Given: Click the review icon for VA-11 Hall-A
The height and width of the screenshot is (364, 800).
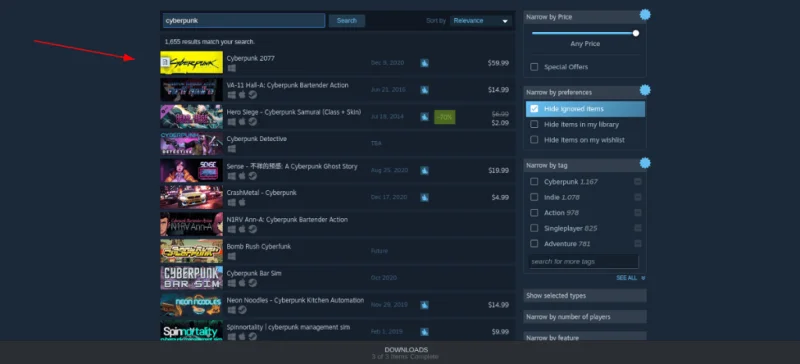Looking at the screenshot, I should (x=424, y=90).
